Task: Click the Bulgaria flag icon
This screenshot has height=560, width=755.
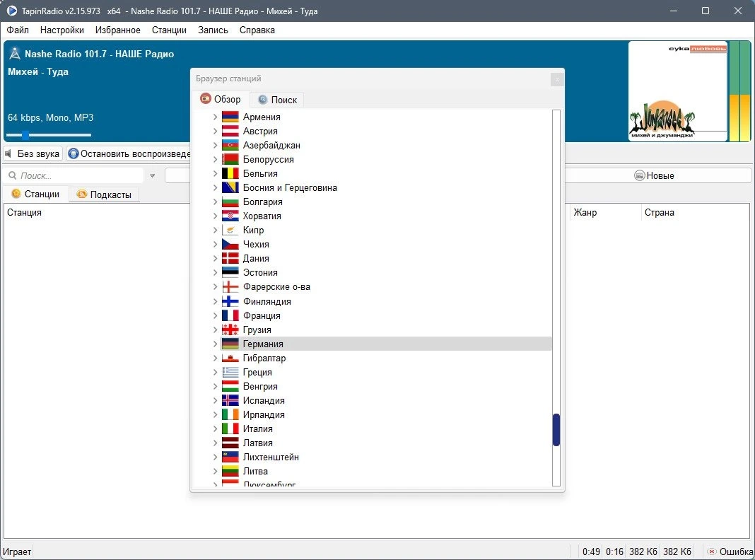Action: [230, 202]
